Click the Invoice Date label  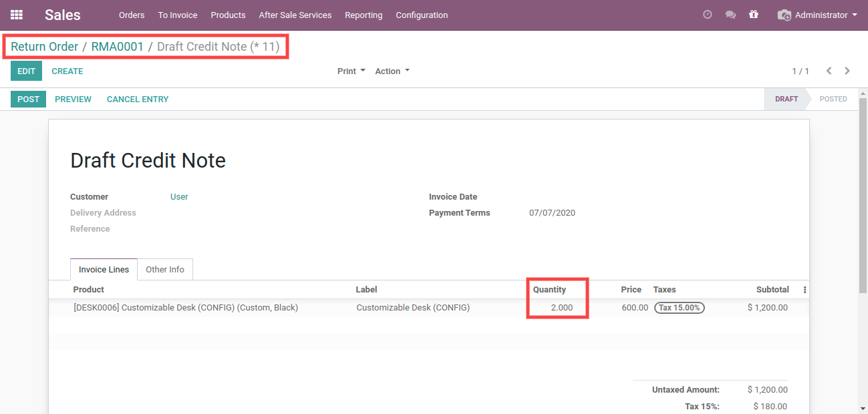[453, 197]
